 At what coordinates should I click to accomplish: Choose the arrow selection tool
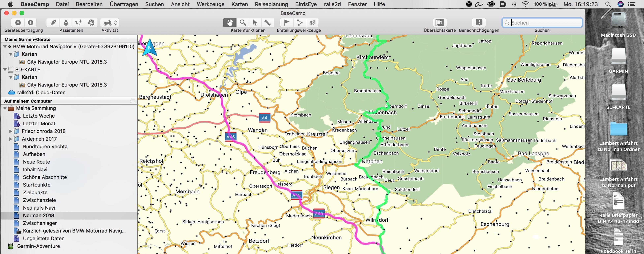click(255, 23)
